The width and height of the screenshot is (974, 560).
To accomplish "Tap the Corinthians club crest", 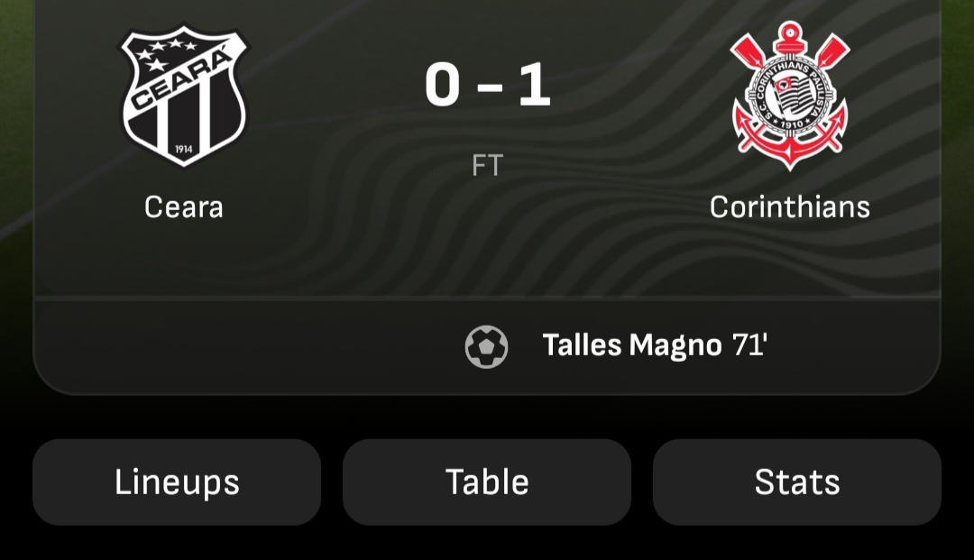I will (x=789, y=96).
